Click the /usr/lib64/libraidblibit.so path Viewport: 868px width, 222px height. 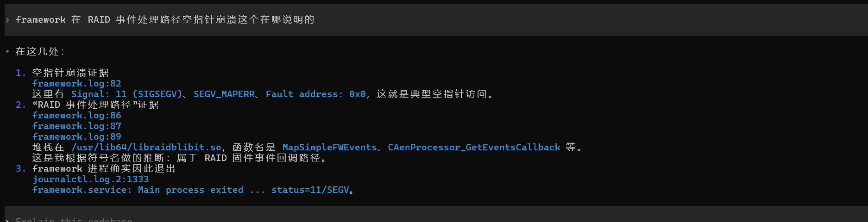146,148
